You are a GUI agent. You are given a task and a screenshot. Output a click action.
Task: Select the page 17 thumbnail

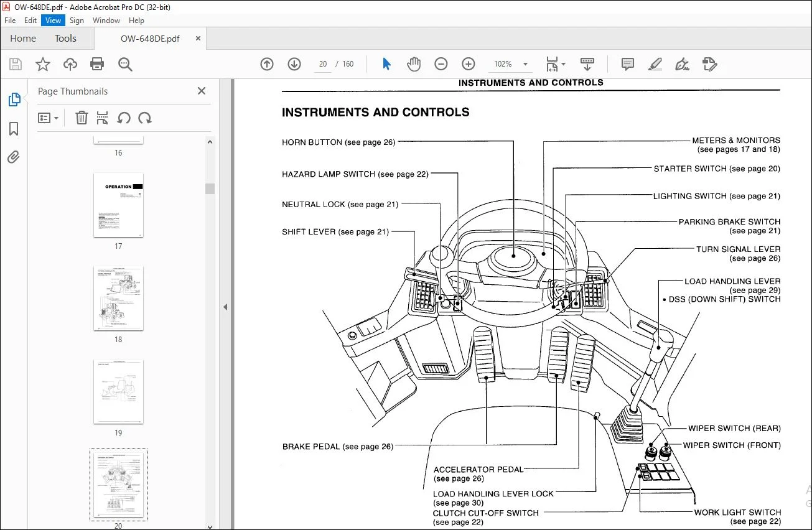point(118,205)
